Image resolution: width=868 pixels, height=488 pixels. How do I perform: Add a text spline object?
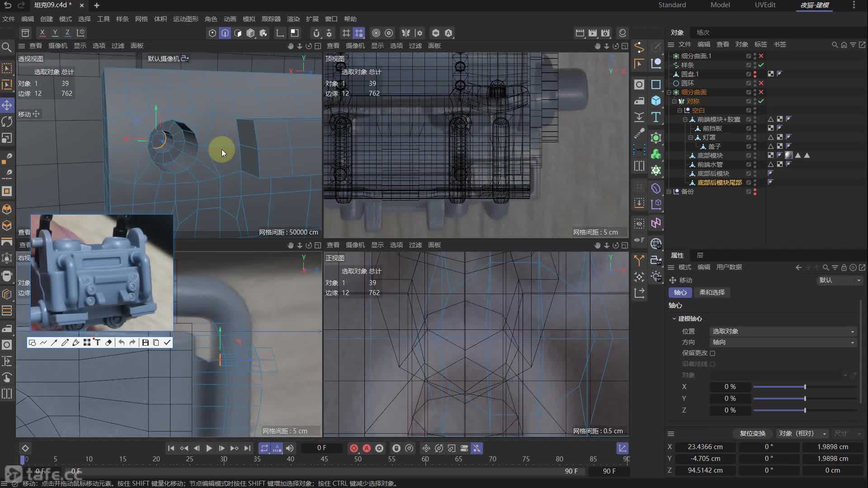[x=656, y=117]
